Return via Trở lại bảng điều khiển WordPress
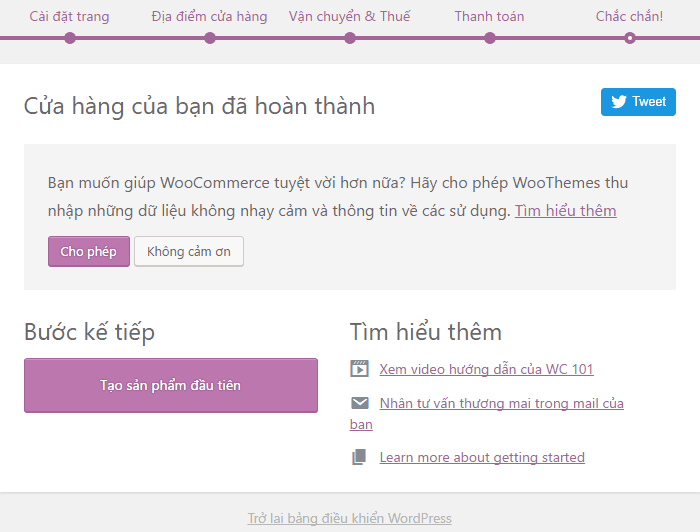The image size is (700, 532). (x=350, y=518)
